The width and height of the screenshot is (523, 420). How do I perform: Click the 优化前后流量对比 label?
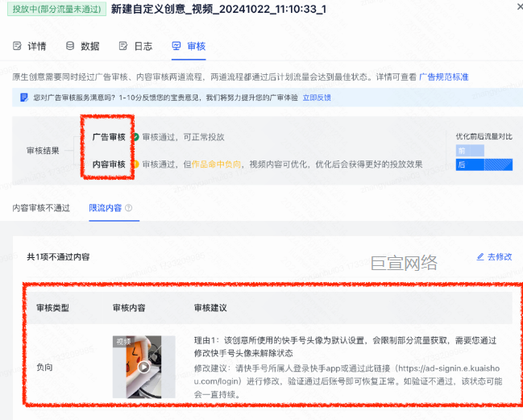pos(484,136)
